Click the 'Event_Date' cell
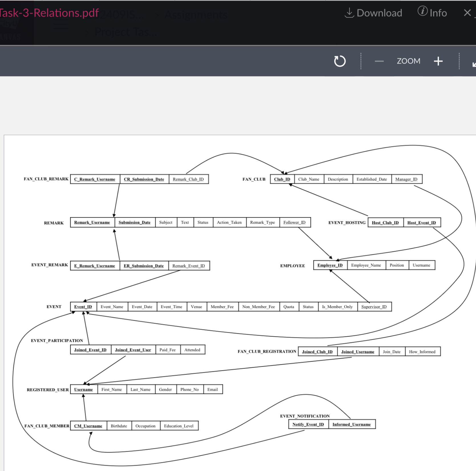The image size is (476, 471). [142, 307]
